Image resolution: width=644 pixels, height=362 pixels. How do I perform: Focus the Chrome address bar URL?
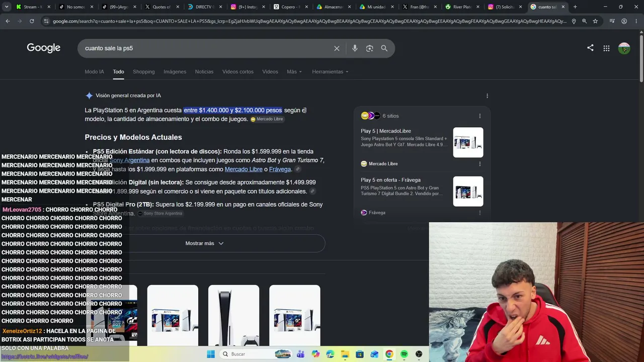[x=309, y=21]
